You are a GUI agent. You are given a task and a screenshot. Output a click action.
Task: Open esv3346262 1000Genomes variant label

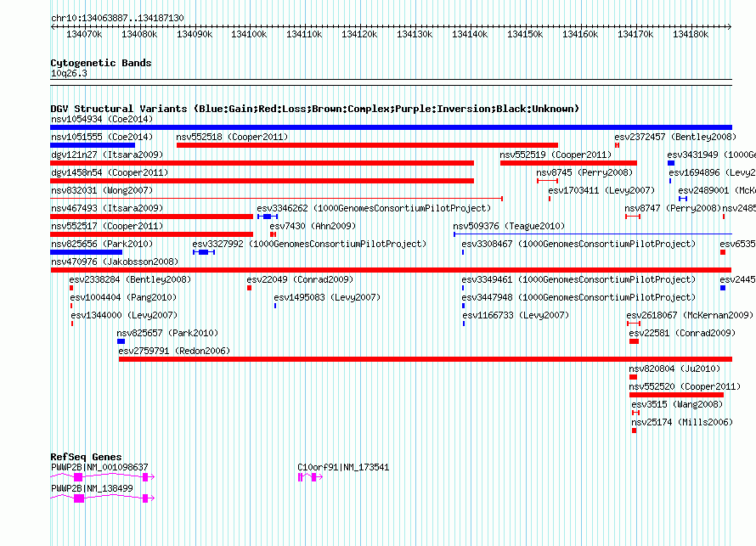click(374, 208)
